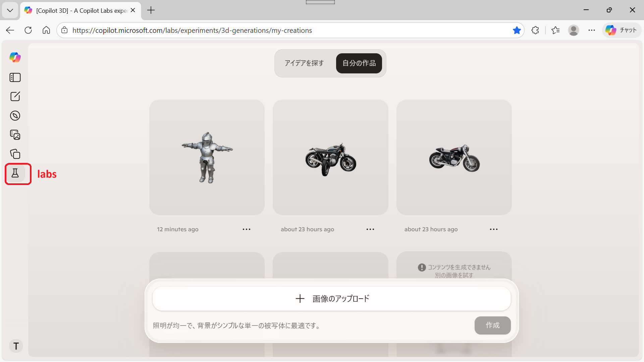644x362 pixels.
Task: Open the チャット Copilot sidebar button
Action: 622,31
